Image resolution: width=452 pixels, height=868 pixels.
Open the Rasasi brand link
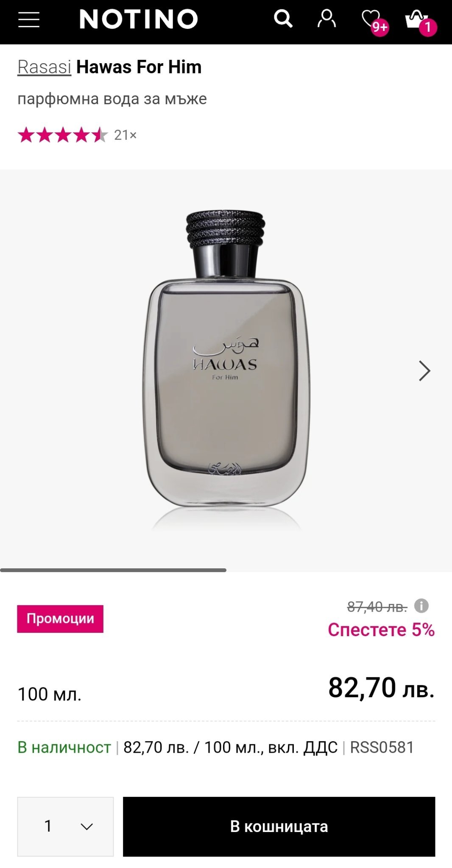tap(44, 67)
